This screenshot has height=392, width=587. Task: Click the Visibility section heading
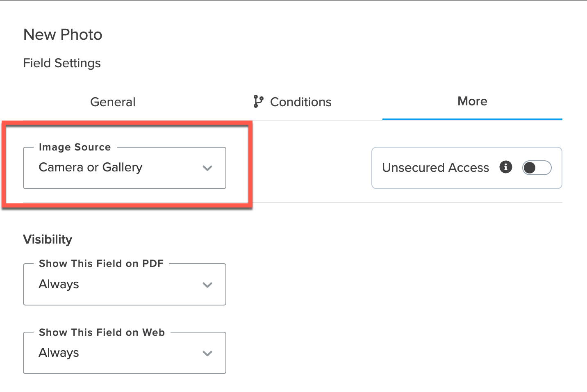click(48, 239)
